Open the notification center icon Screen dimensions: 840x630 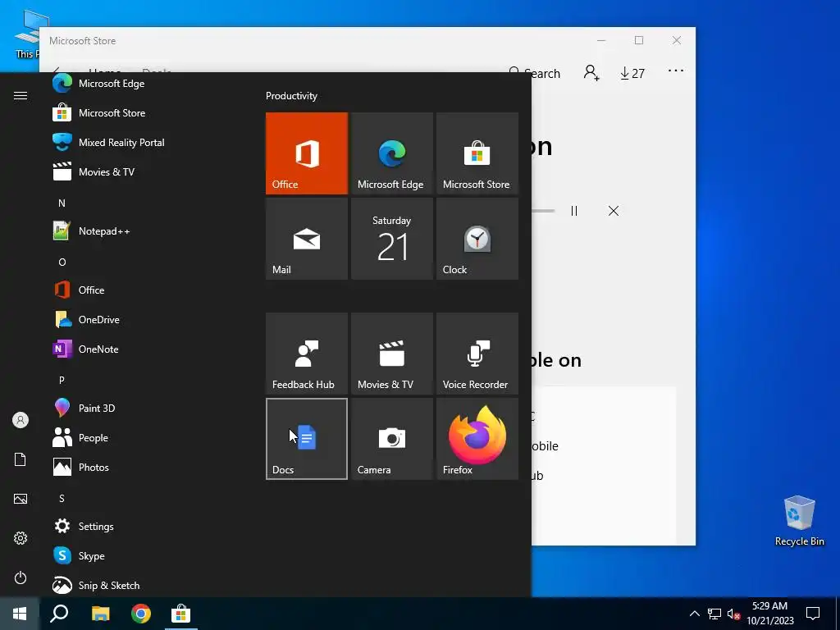tap(813, 614)
